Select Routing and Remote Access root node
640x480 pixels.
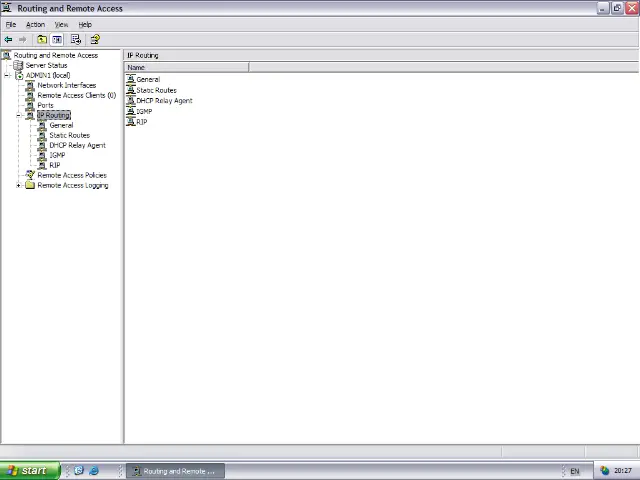[56, 55]
